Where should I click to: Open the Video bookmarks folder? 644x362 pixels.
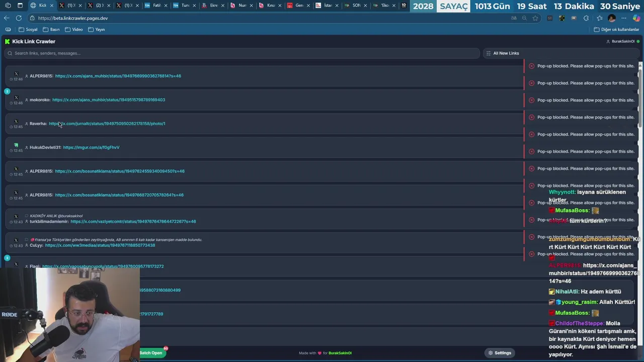coord(74,29)
